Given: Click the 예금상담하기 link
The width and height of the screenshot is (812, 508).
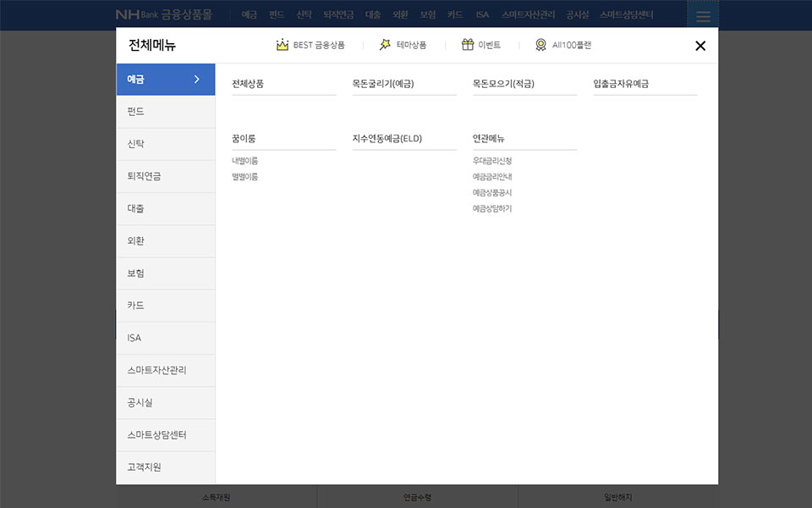Looking at the screenshot, I should [x=492, y=208].
